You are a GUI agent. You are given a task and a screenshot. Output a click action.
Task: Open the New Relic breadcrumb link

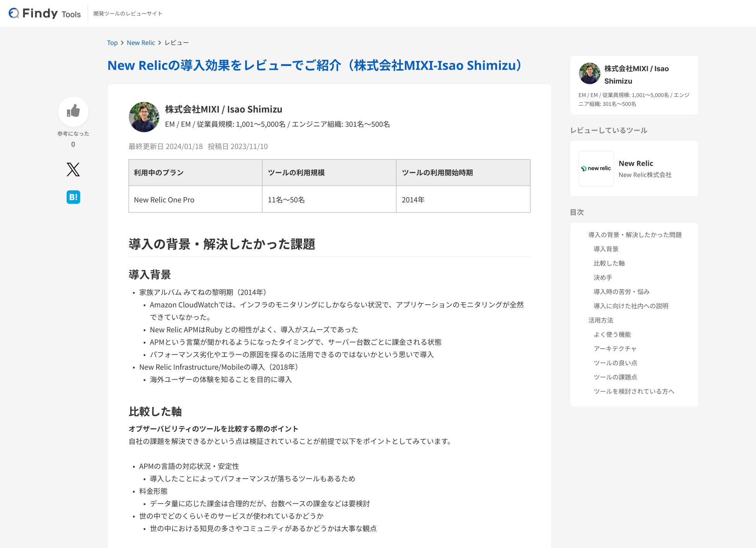coord(140,43)
